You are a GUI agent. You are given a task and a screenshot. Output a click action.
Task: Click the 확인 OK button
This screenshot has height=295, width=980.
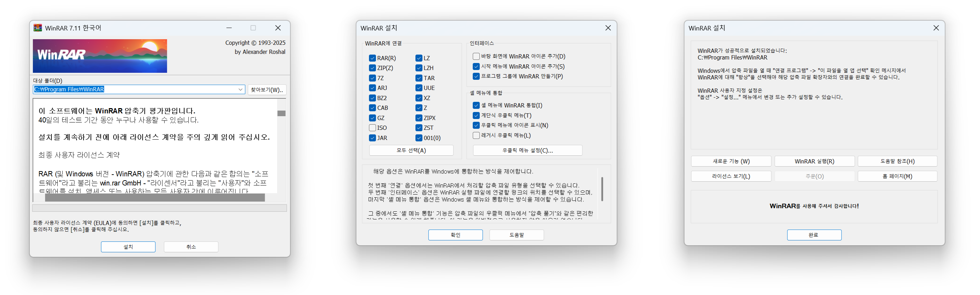tap(455, 235)
